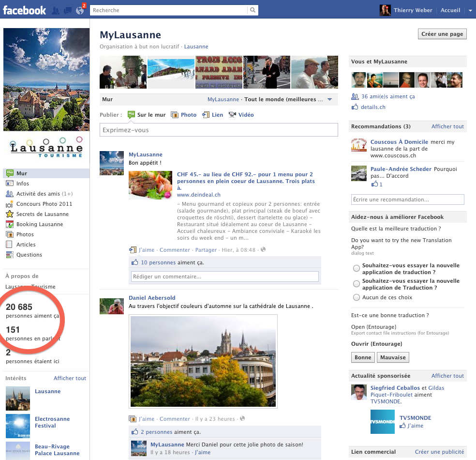The image size is (476, 460).
Task: Open the cathedral autumn photo
Action: click(x=203, y=361)
